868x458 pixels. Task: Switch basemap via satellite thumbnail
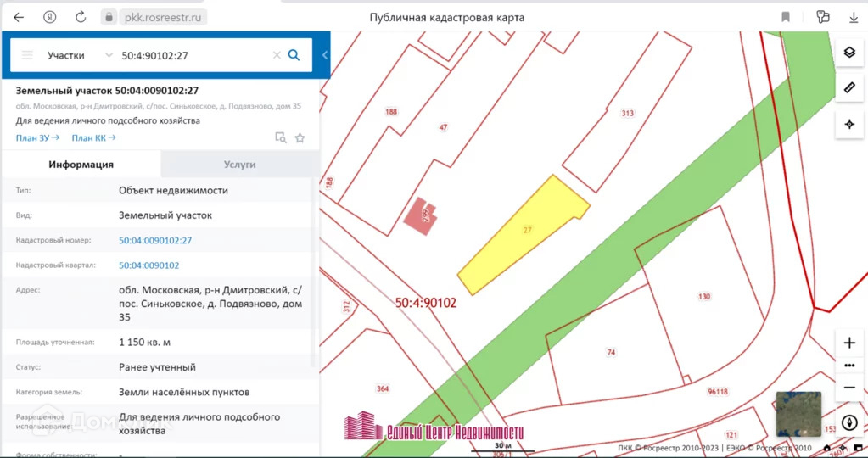click(x=798, y=414)
